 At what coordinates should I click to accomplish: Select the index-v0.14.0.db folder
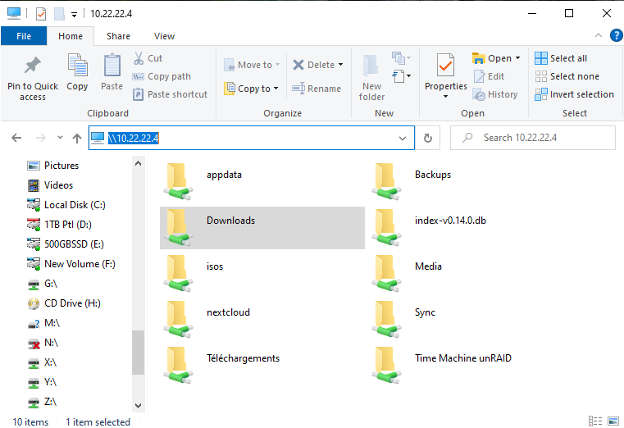(471, 227)
